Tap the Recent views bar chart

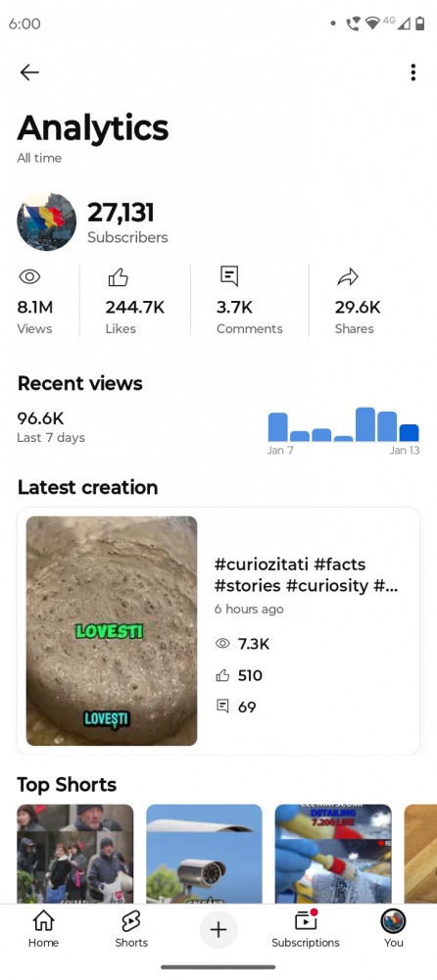pos(343,424)
